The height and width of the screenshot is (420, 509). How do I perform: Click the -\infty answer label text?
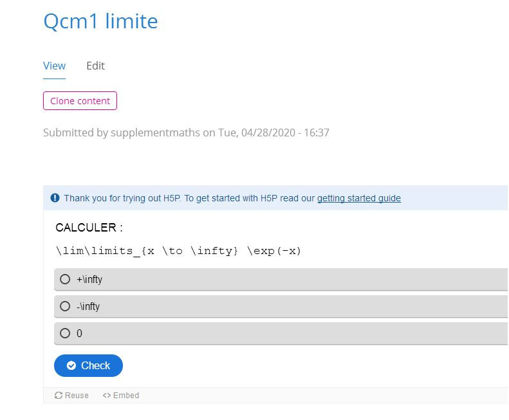point(88,306)
